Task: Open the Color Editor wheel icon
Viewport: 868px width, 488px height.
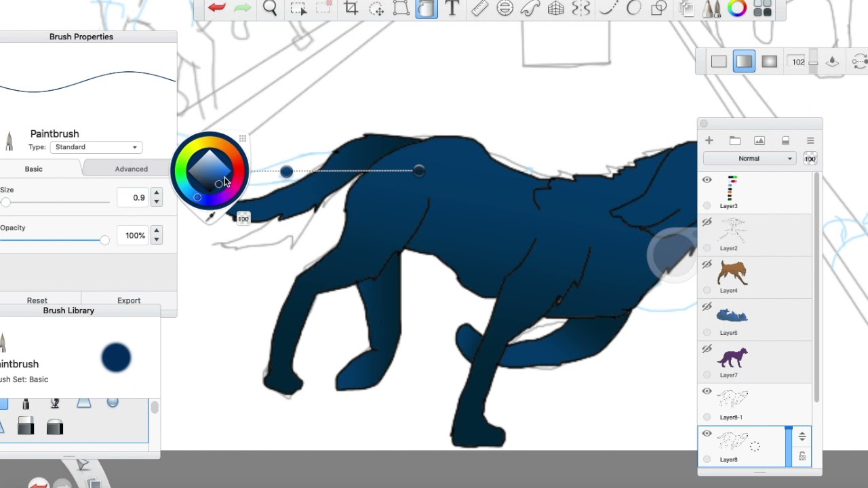Action: click(737, 8)
